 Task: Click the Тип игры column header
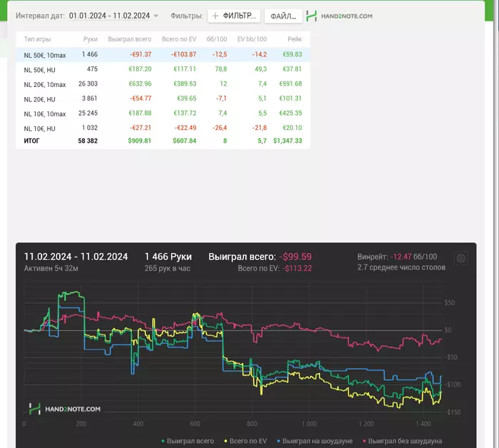coord(37,39)
